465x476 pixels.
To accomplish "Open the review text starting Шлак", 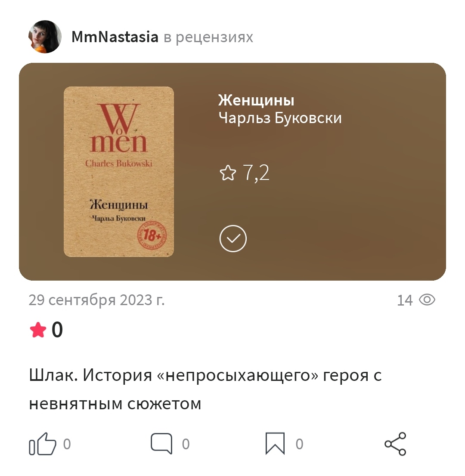I will point(205,389).
